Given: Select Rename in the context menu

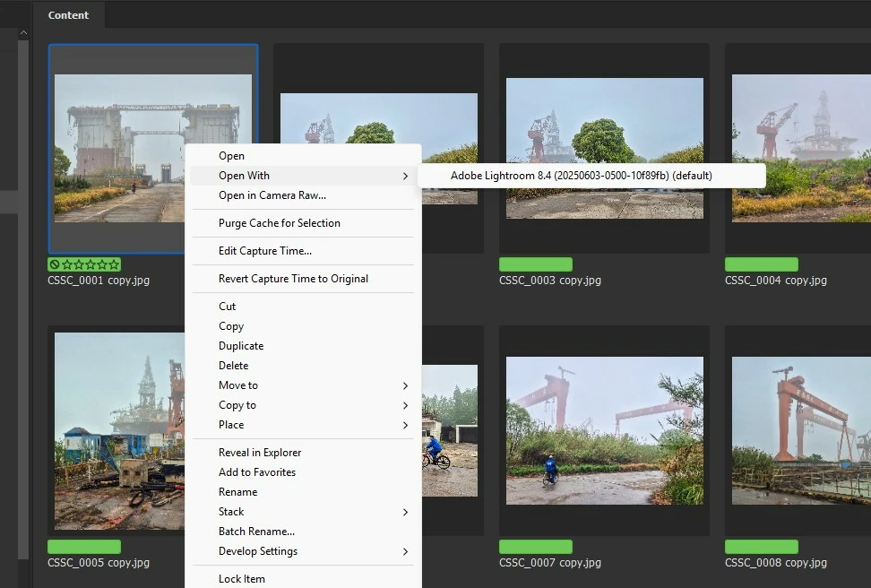Looking at the screenshot, I should point(303,492).
